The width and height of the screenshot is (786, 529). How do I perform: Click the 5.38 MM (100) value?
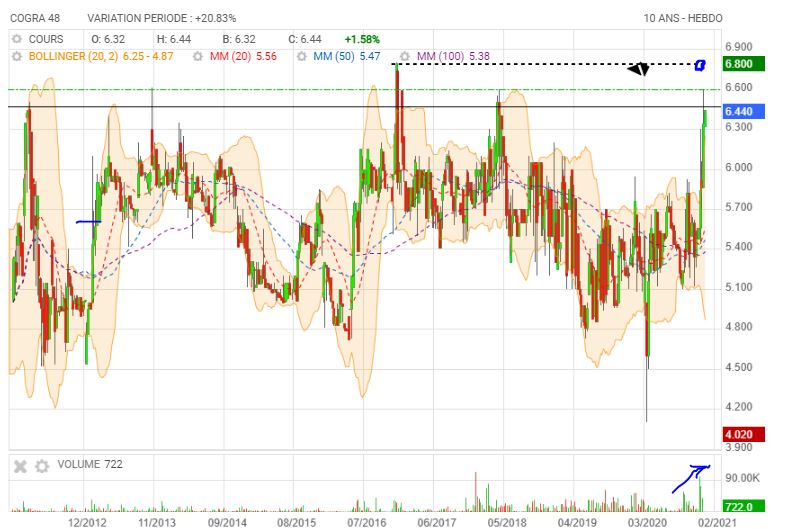click(x=479, y=56)
